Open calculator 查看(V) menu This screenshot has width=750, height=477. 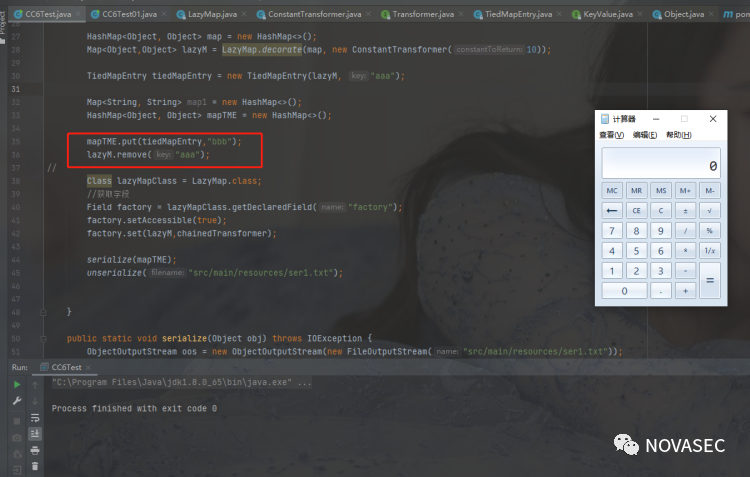point(611,135)
